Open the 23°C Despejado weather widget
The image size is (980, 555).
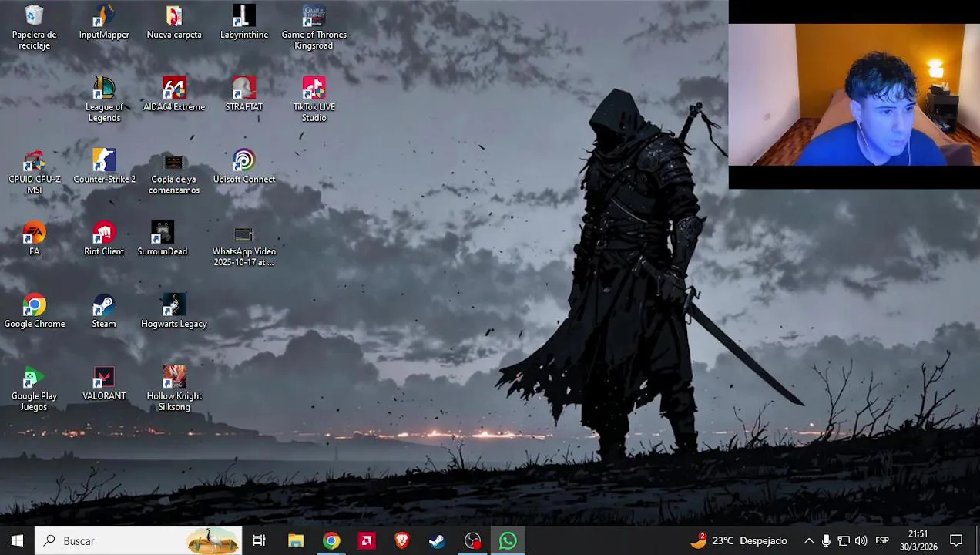(x=738, y=540)
